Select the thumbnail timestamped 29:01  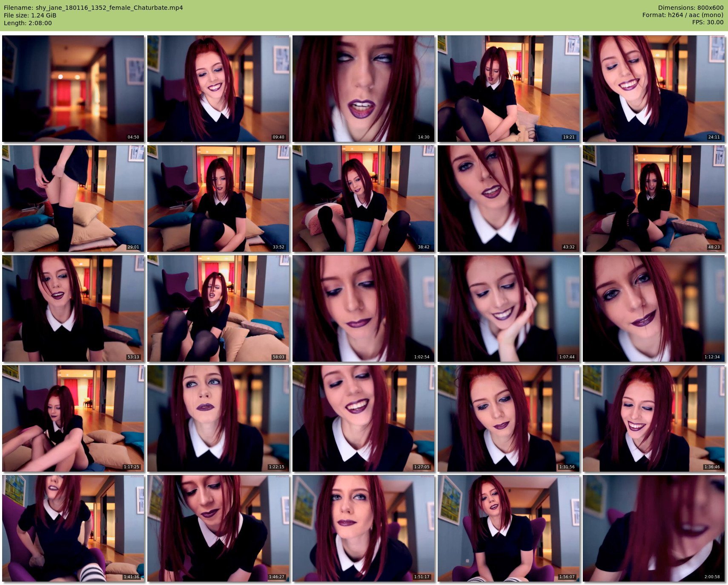click(x=73, y=199)
